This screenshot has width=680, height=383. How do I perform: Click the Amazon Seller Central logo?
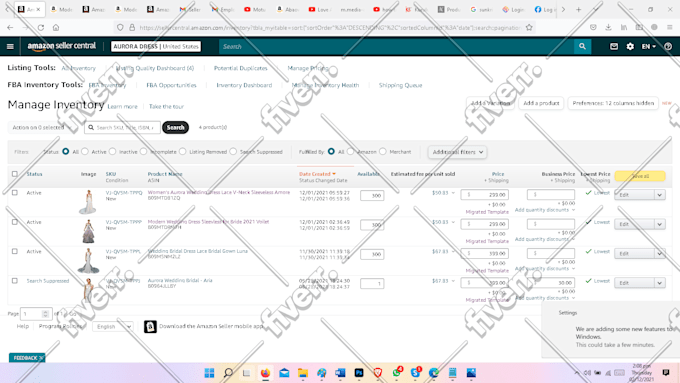pyautogui.click(x=62, y=46)
